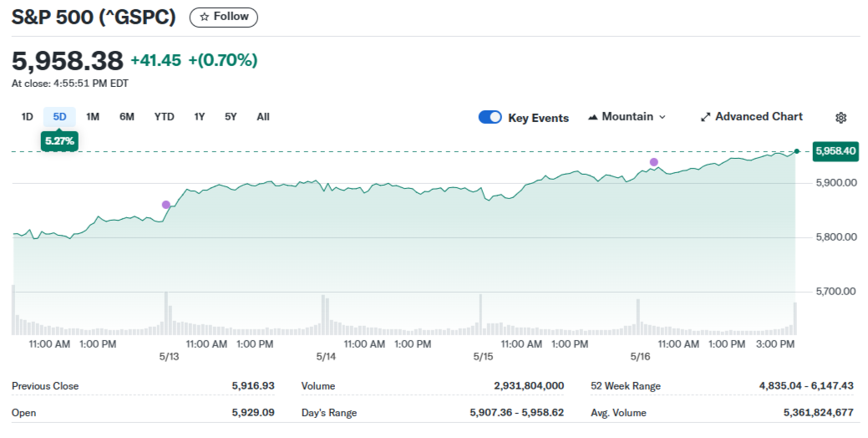
Task: Click the 4,835.04 - 6,147.43 value
Action: (806, 385)
